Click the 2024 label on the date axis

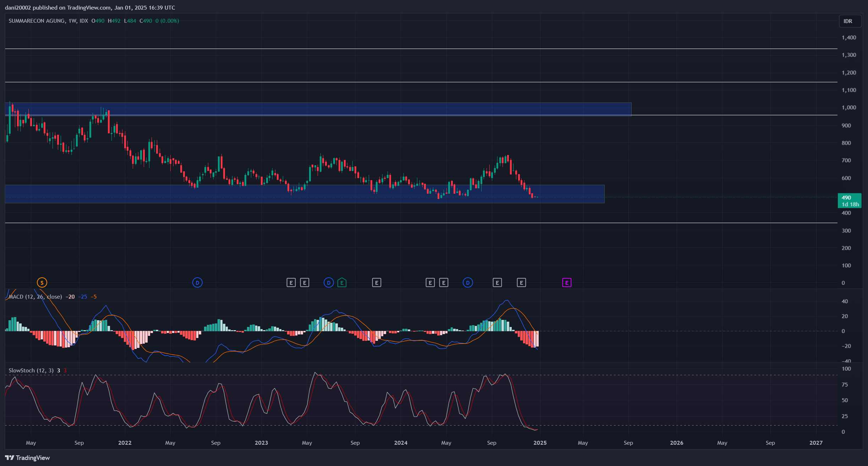coord(401,443)
